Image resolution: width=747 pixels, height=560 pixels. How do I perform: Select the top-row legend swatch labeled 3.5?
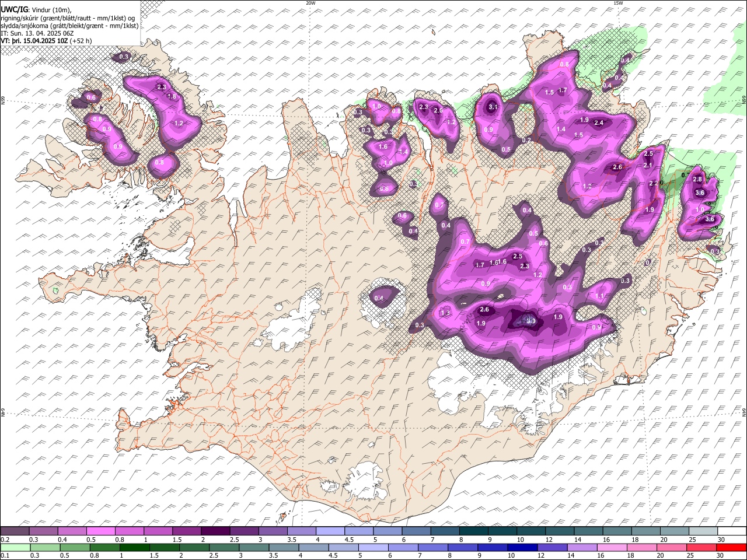tap(301, 531)
